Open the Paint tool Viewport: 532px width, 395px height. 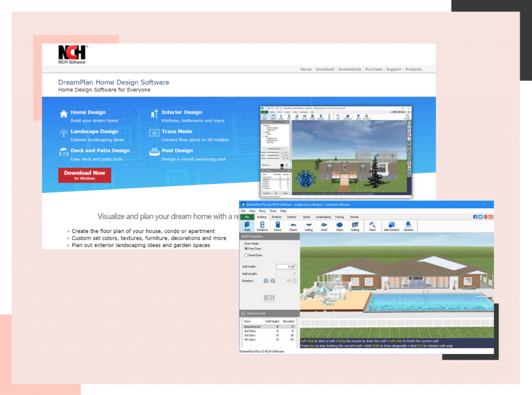372,226
